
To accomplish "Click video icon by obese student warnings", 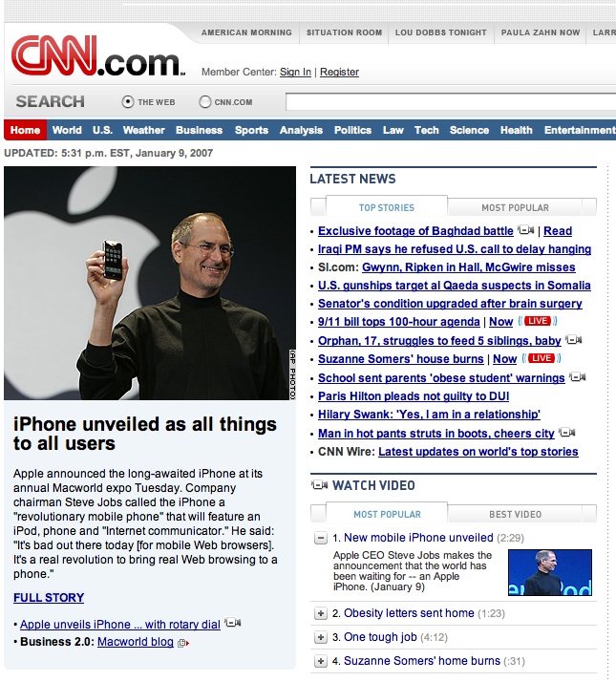I will 577,376.
